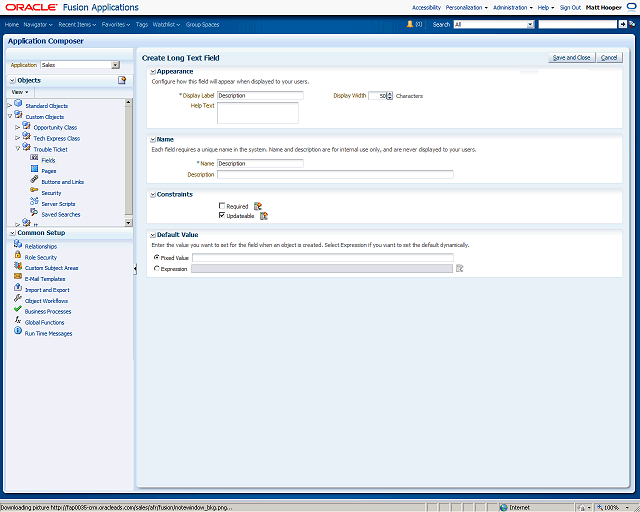
Task: Collapse the Constraints section
Action: [x=153, y=195]
